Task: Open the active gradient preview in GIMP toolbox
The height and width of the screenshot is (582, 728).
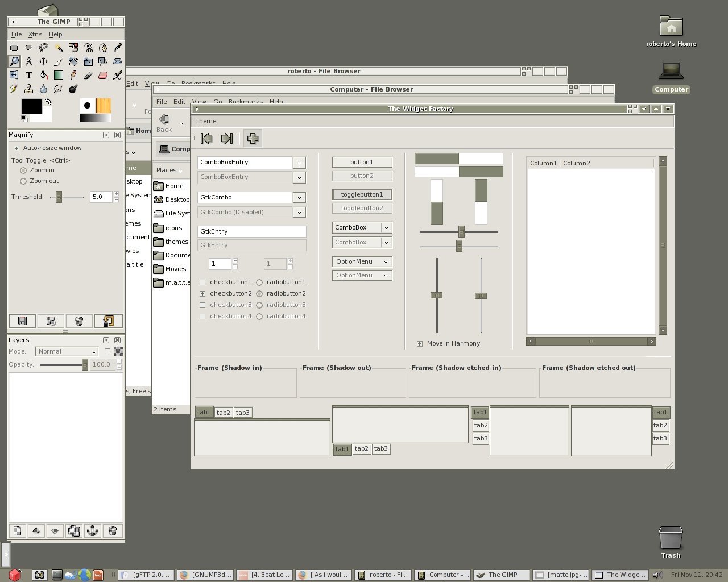Action: pyautogui.click(x=95, y=118)
